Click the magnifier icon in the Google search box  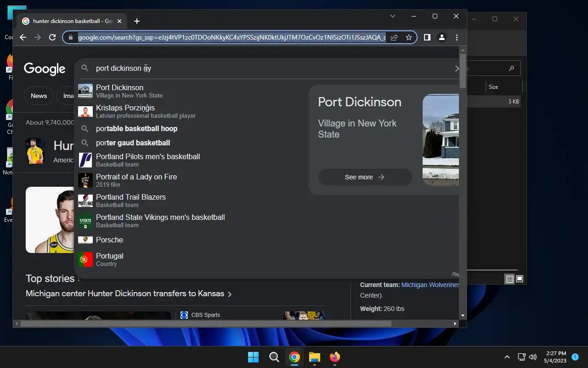[x=85, y=68]
